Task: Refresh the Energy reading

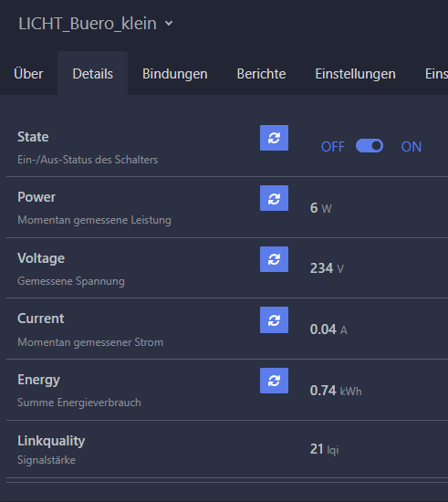Action: point(274,381)
